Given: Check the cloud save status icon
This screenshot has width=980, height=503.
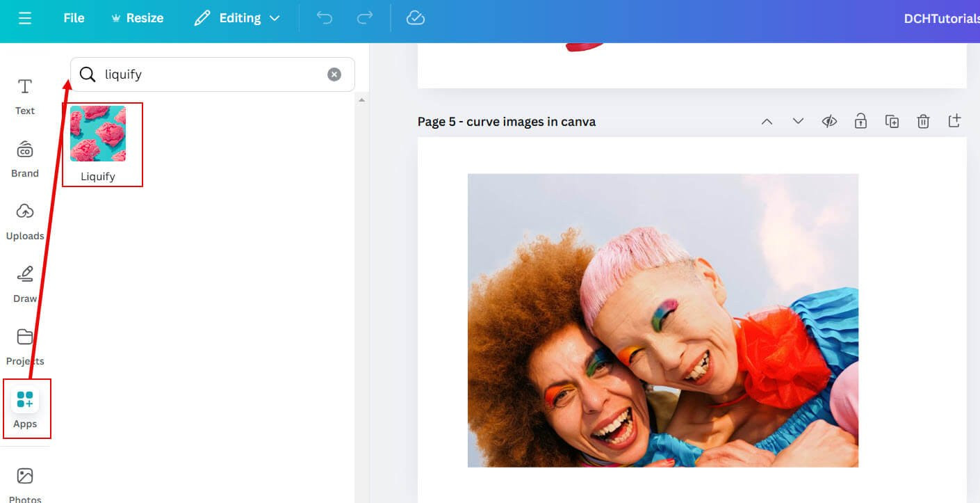Looking at the screenshot, I should pyautogui.click(x=416, y=18).
